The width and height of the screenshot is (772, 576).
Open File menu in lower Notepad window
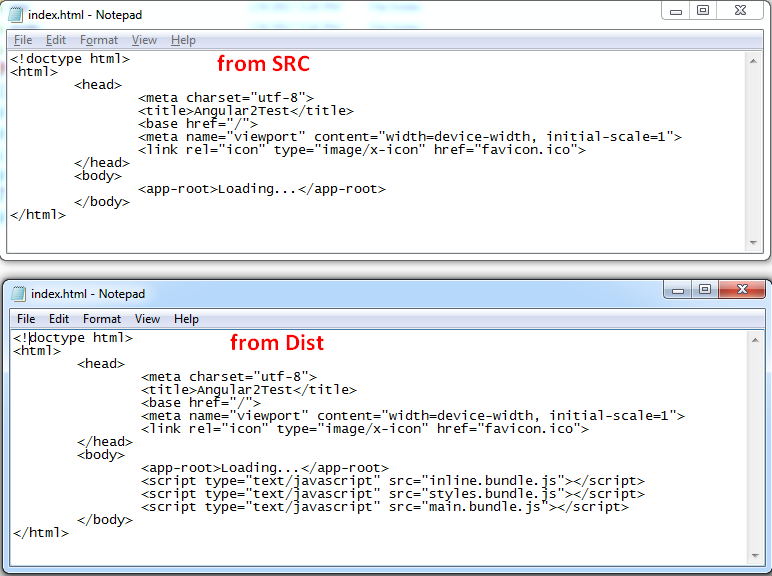[26, 319]
